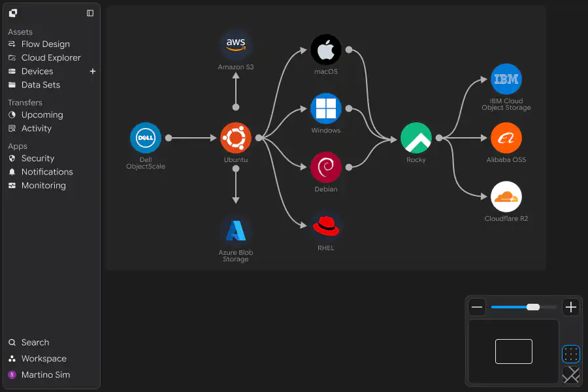Select the Windows node icon
Screen dimensions: 588x392
[326, 108]
